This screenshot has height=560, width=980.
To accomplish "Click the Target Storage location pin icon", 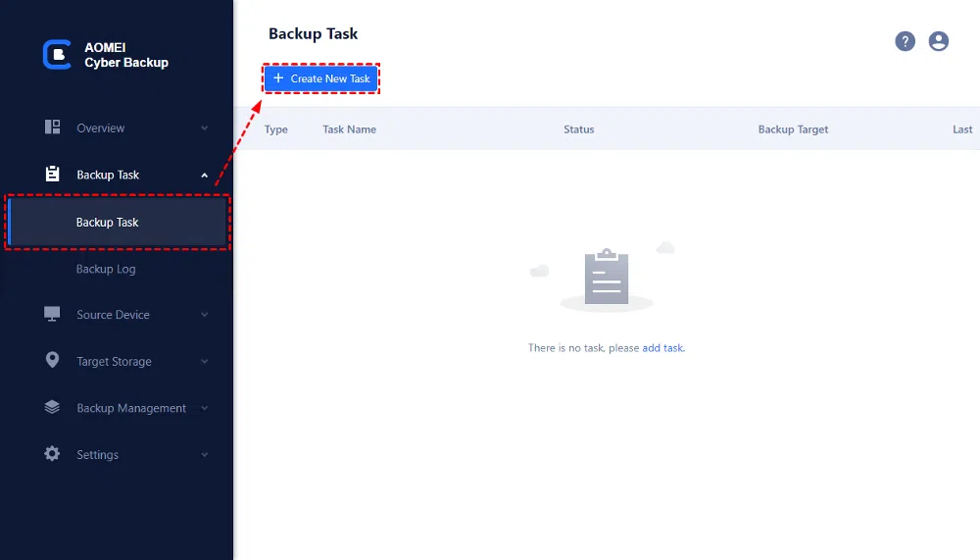I will (53, 361).
